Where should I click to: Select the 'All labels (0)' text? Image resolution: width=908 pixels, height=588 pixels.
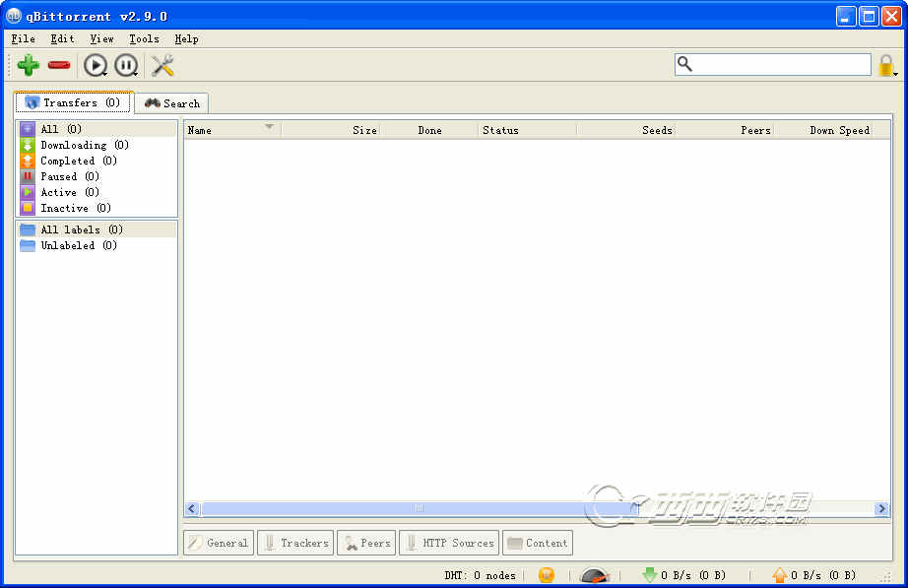tap(82, 229)
